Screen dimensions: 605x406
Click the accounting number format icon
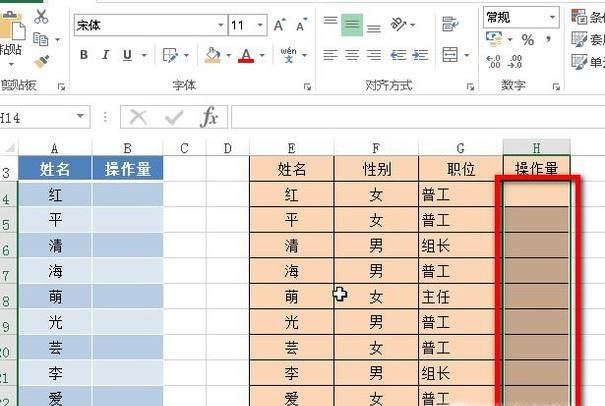click(x=494, y=39)
